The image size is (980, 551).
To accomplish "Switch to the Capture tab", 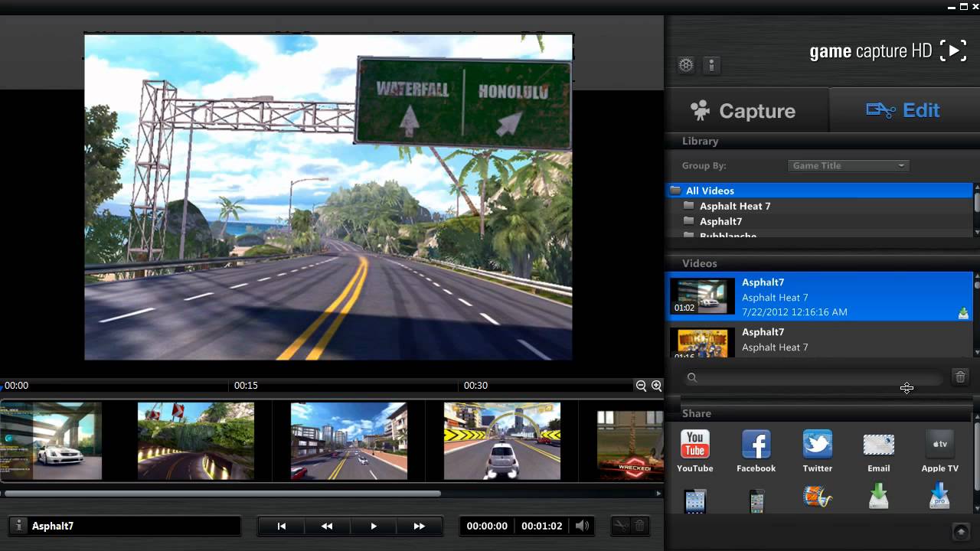I will tap(747, 110).
